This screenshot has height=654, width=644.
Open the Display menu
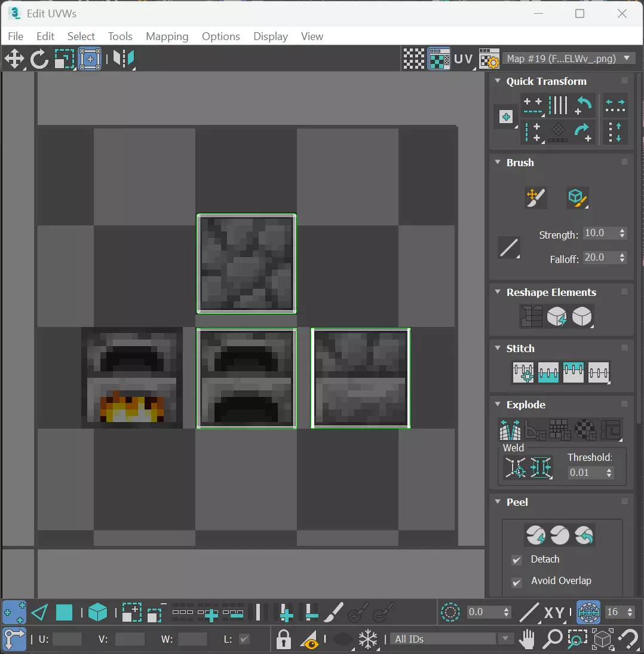pyautogui.click(x=271, y=36)
